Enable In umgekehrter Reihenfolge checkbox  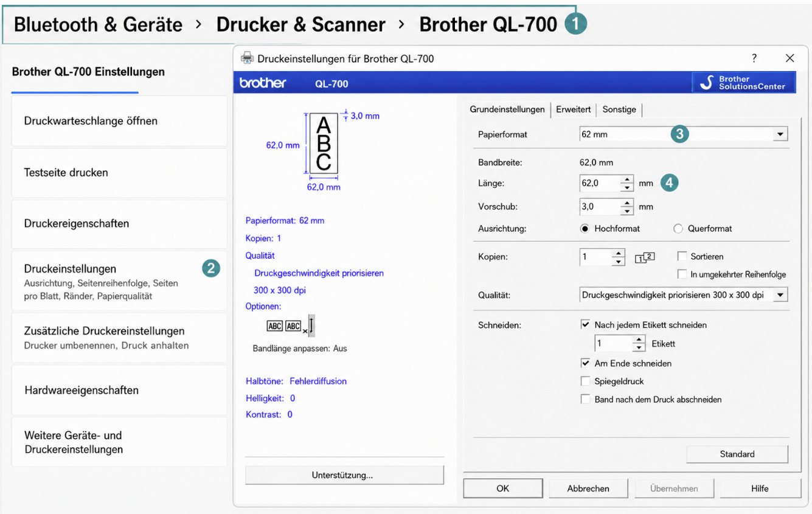(682, 274)
